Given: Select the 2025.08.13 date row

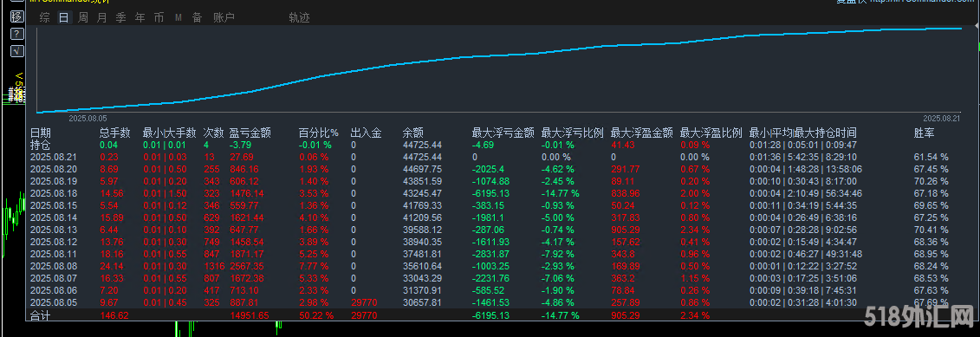Looking at the screenshot, I should pyautogui.click(x=53, y=230).
